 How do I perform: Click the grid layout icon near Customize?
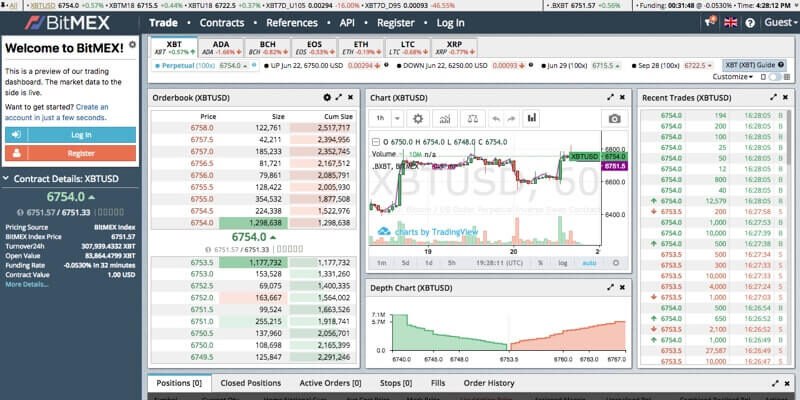click(x=788, y=77)
